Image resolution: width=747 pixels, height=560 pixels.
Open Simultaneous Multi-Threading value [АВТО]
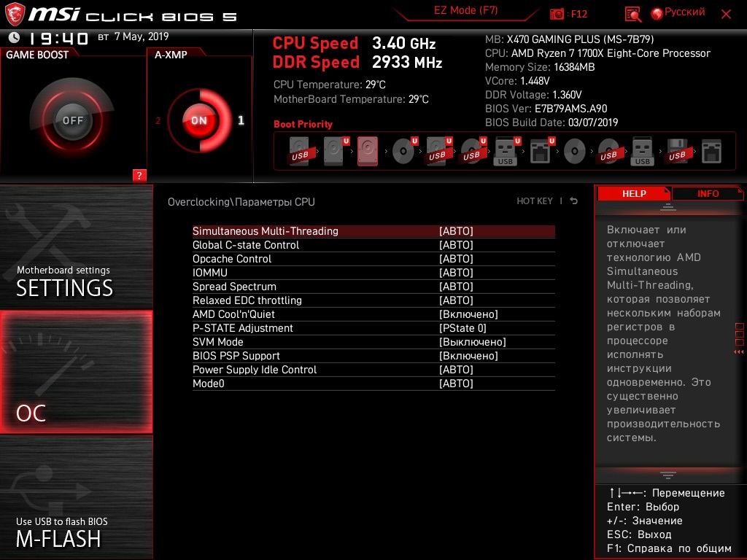(456, 231)
